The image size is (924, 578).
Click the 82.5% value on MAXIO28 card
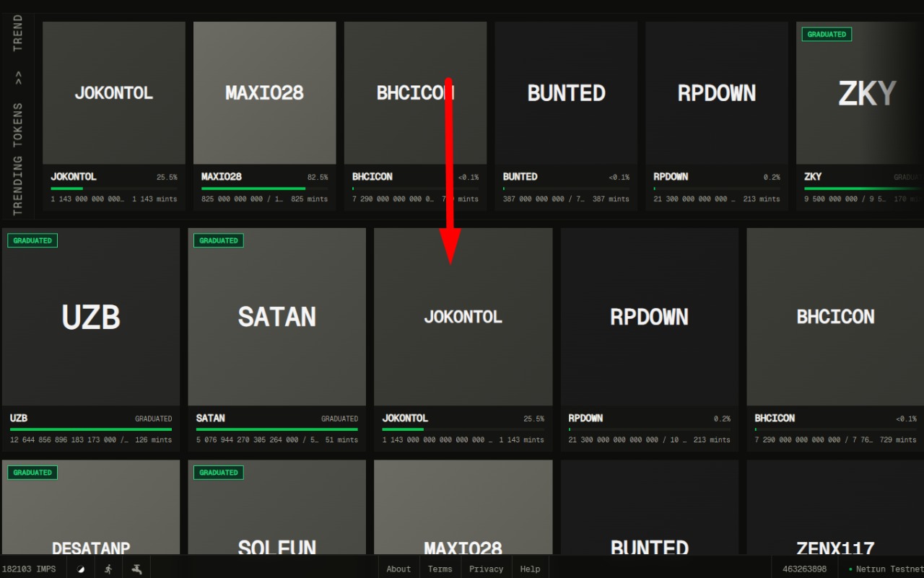[318, 178]
